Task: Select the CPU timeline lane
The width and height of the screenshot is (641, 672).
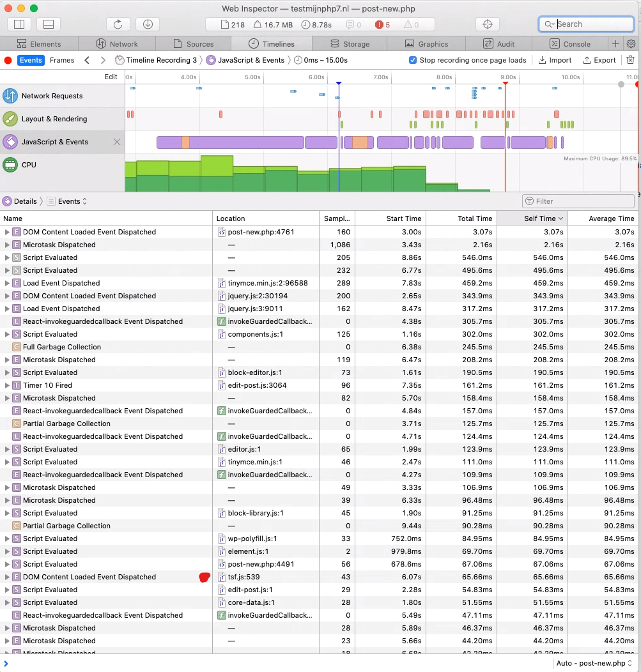Action: (30, 164)
